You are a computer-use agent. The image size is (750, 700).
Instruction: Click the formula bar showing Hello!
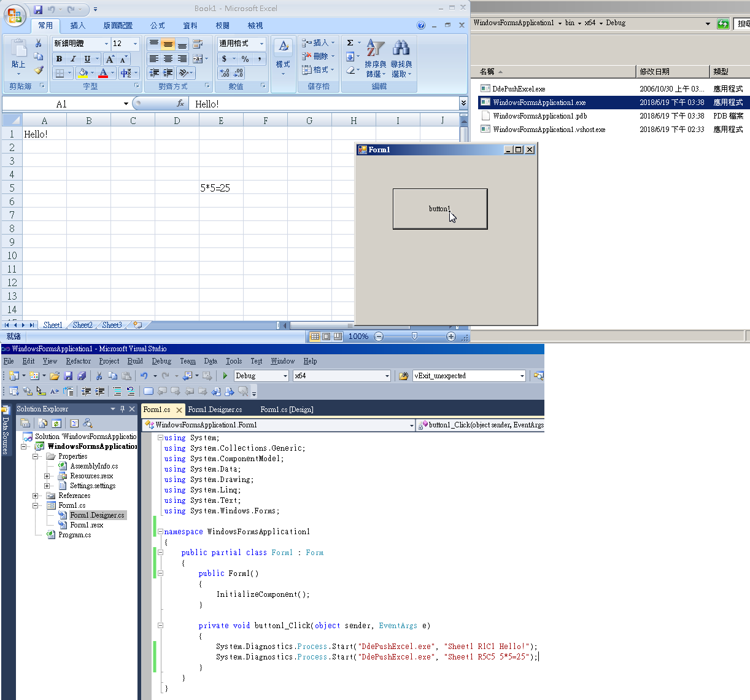pyautogui.click(x=324, y=104)
